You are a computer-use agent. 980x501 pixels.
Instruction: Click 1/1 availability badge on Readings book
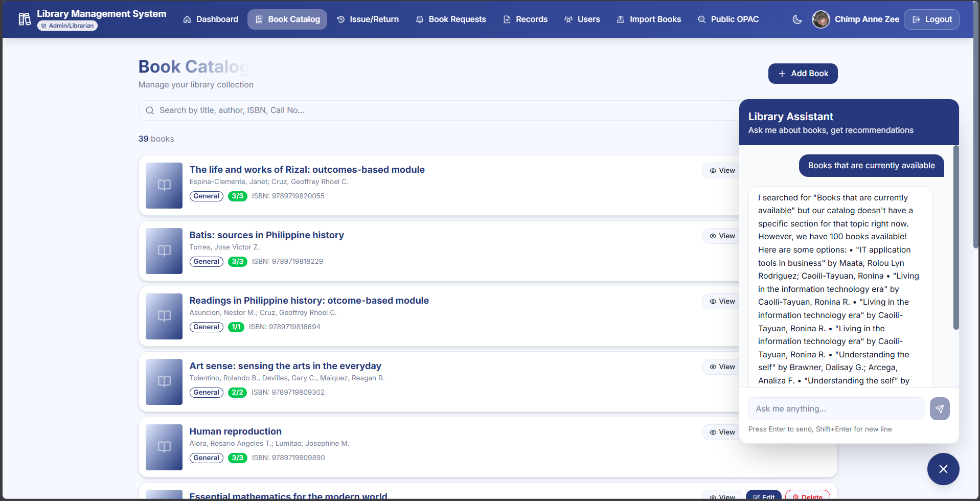point(236,327)
